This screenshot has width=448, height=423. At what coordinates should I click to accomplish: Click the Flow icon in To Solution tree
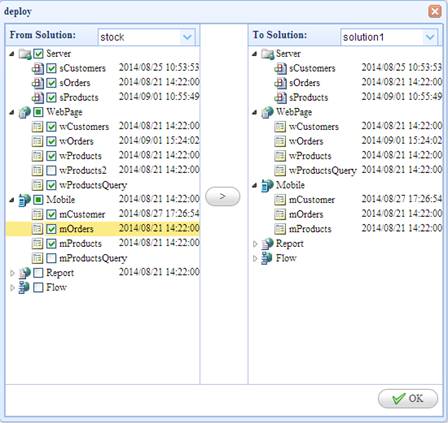click(267, 258)
